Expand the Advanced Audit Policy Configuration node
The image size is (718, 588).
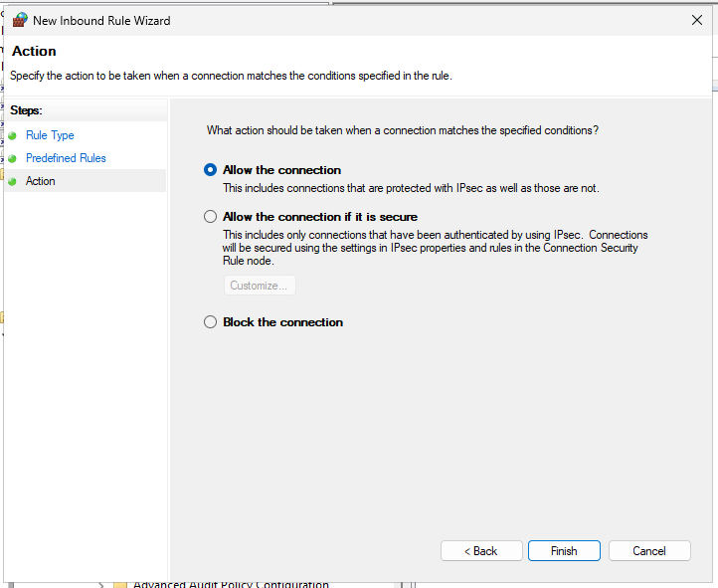(x=101, y=584)
